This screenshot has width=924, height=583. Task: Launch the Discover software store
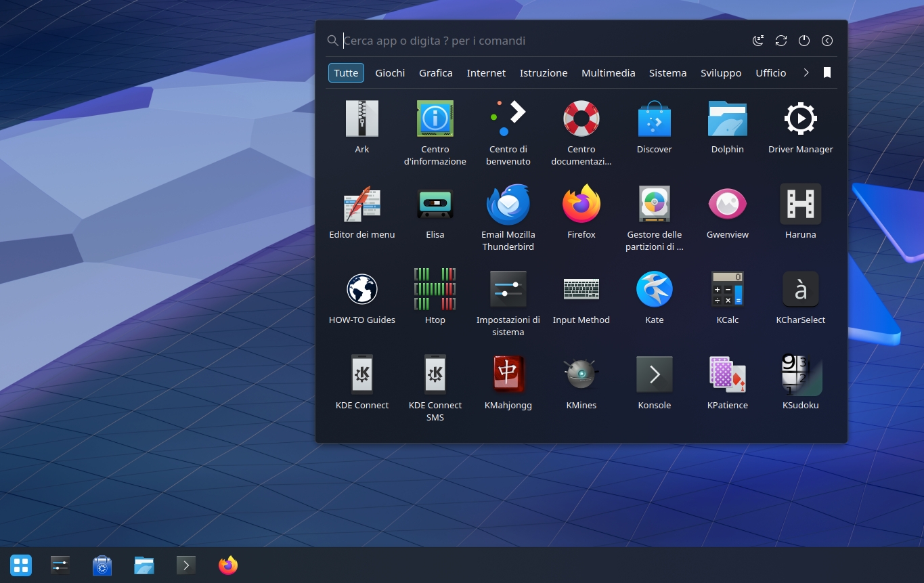point(655,127)
